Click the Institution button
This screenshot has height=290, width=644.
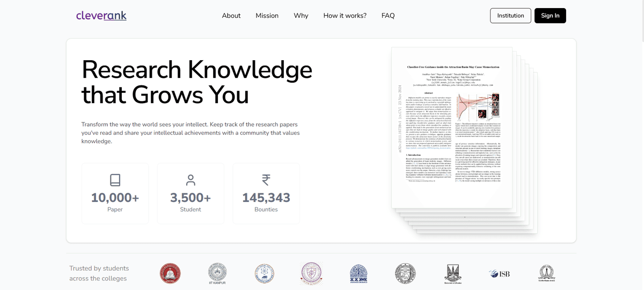510,16
